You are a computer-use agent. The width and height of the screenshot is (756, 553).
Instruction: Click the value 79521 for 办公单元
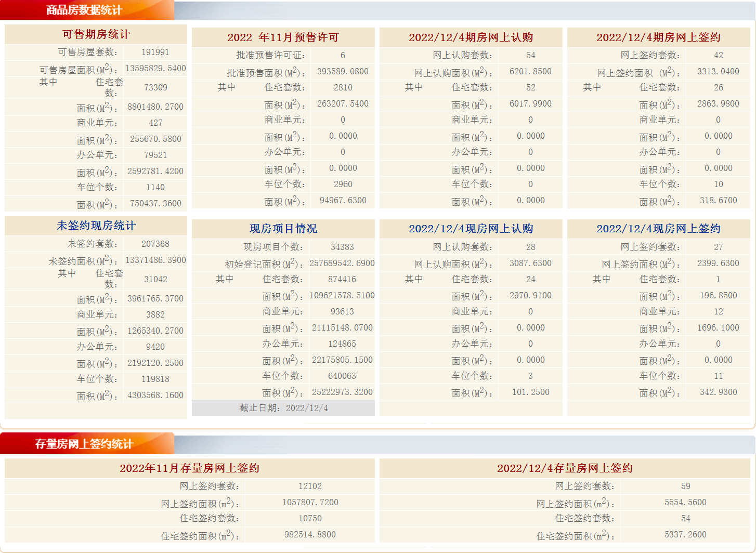pos(155,155)
